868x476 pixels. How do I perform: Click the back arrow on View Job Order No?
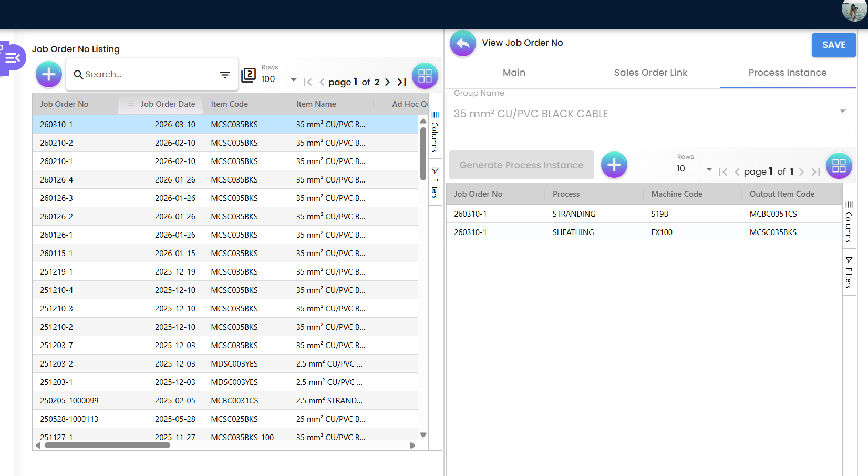462,43
